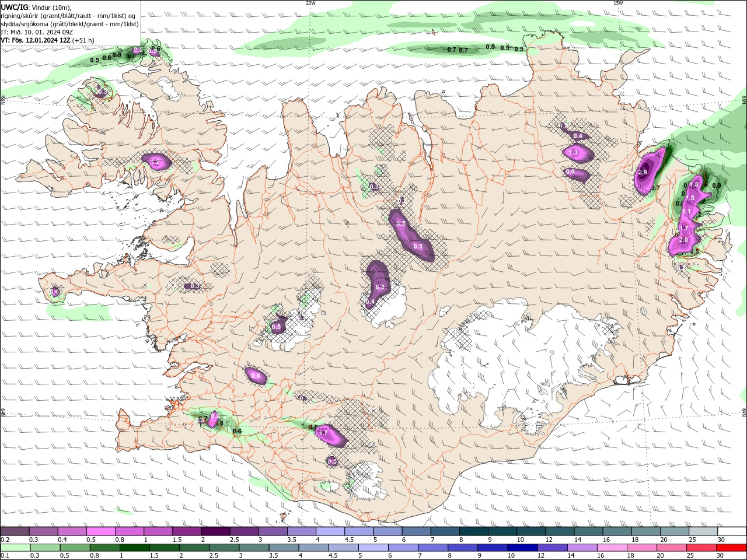
Task: Click the 1.2 value in the Westfjords
Action: tap(155, 162)
